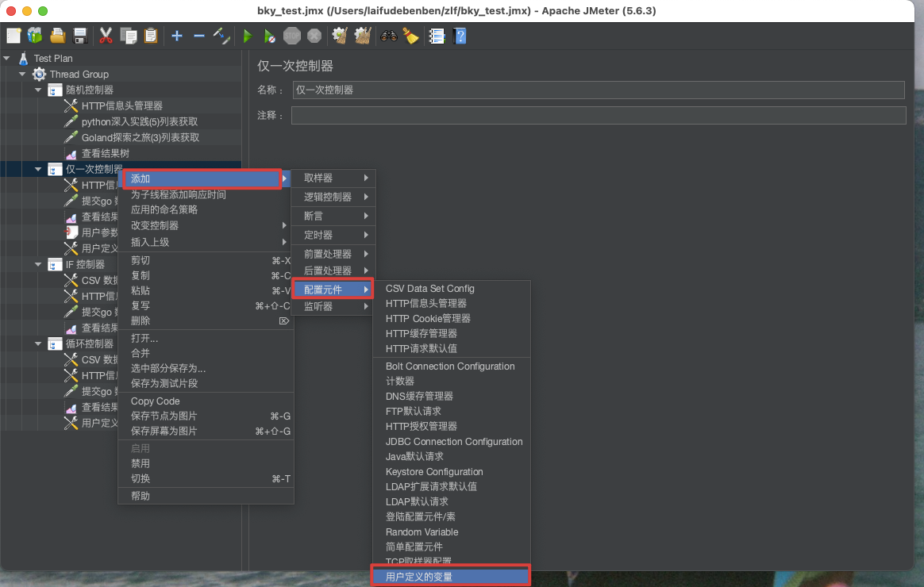The image size is (924, 587).
Task: Open the 监听器 submenu
Action: pyautogui.click(x=333, y=306)
